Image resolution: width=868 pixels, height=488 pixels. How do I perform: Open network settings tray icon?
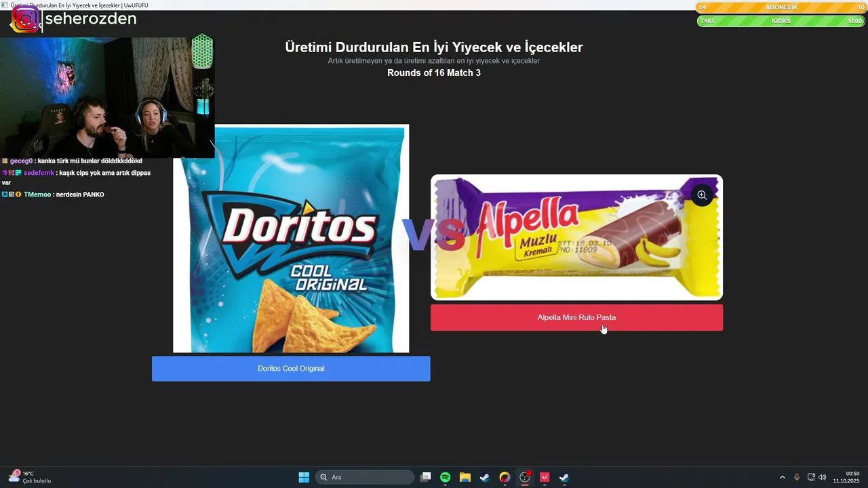click(811, 477)
